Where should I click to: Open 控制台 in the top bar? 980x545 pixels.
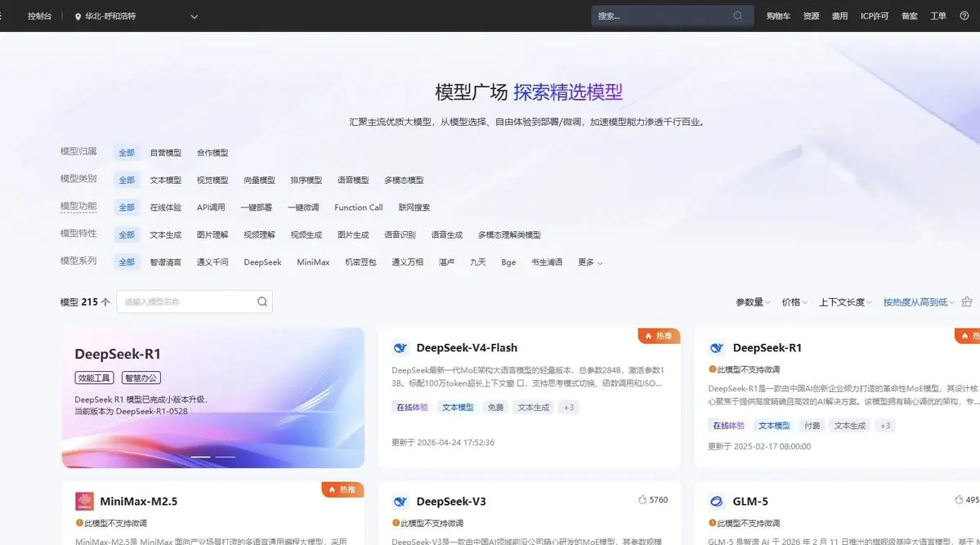(x=39, y=16)
